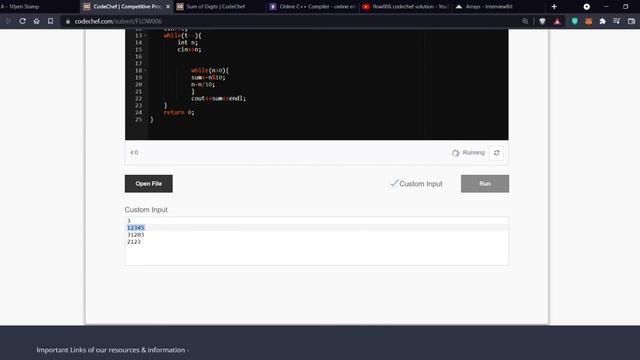Viewport: 640px width, 360px height.
Task: Click the refresh icon beside Running status
Action: pyautogui.click(x=496, y=153)
